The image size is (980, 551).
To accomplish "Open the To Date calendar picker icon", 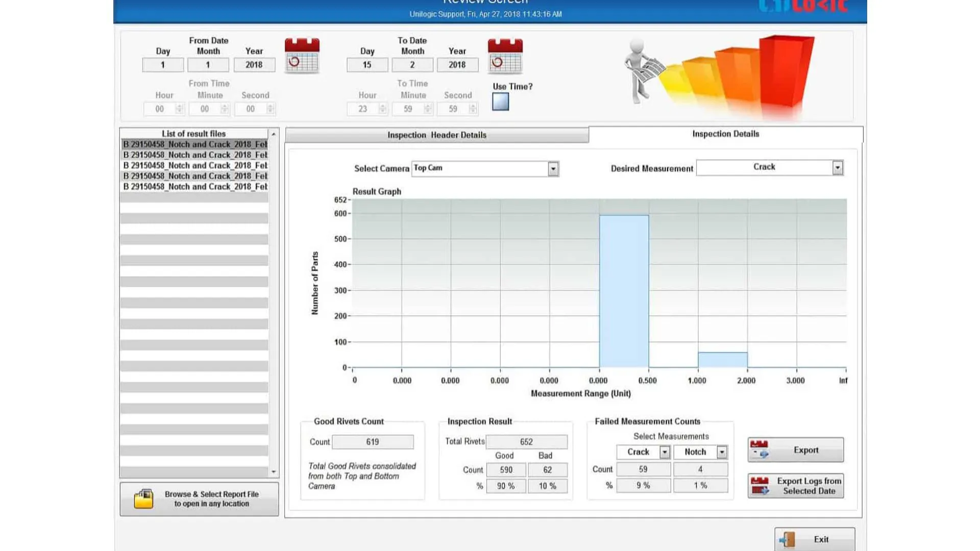I will 505,56.
